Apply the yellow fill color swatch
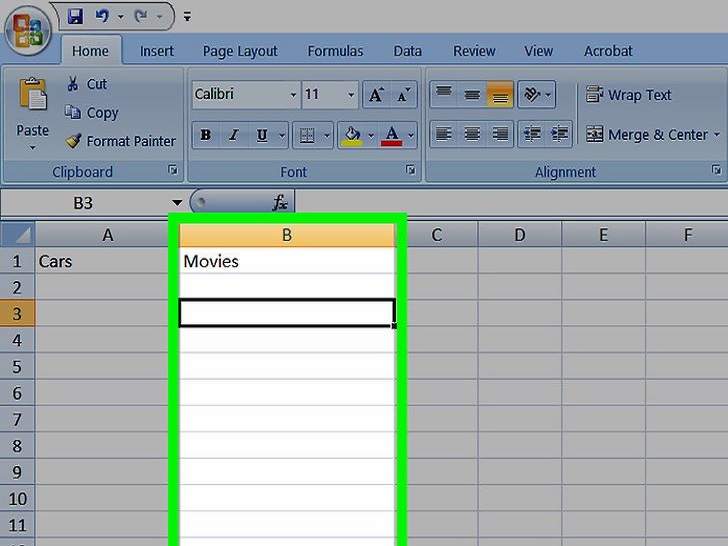Image resolution: width=728 pixels, height=546 pixels. pos(351,135)
